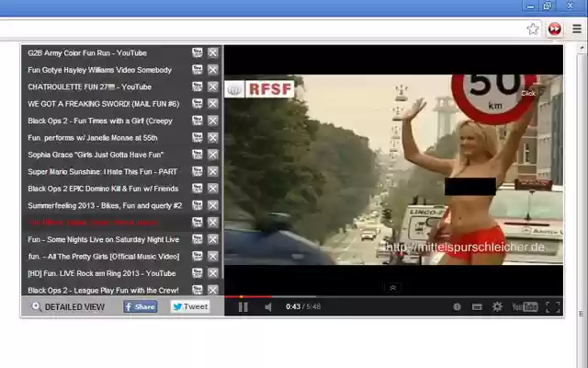Select the red highlighted currently playing title
The image size is (588, 368).
(x=93, y=223)
